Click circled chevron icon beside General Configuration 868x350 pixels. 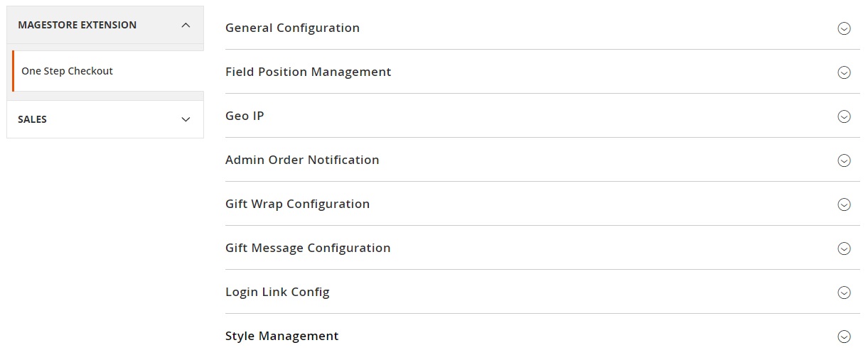844,28
